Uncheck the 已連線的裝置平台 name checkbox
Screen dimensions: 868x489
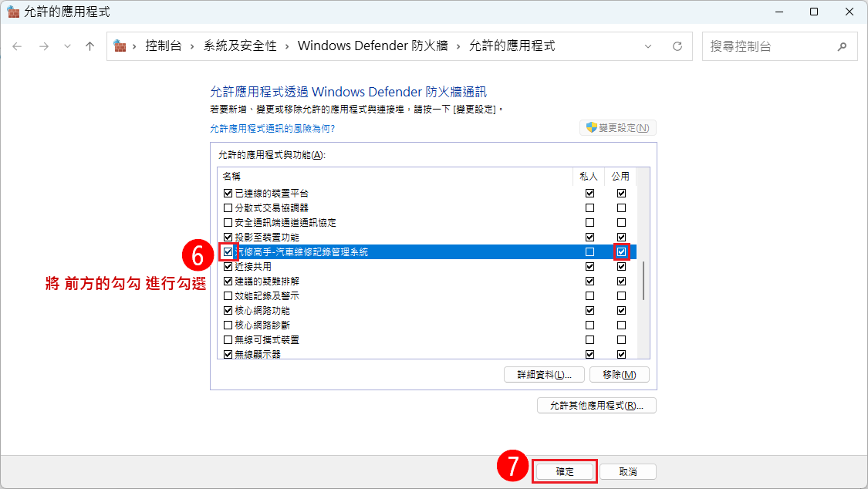click(228, 193)
